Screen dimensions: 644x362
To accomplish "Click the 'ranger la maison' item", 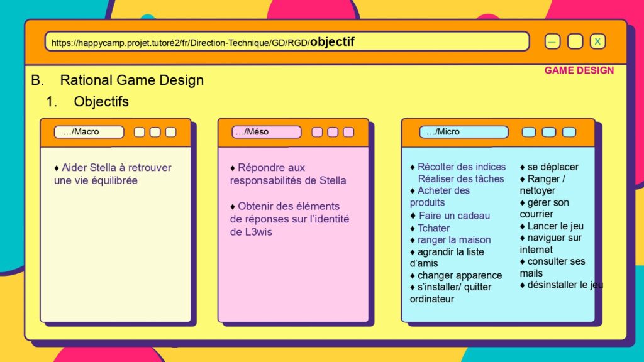I will pos(450,239).
